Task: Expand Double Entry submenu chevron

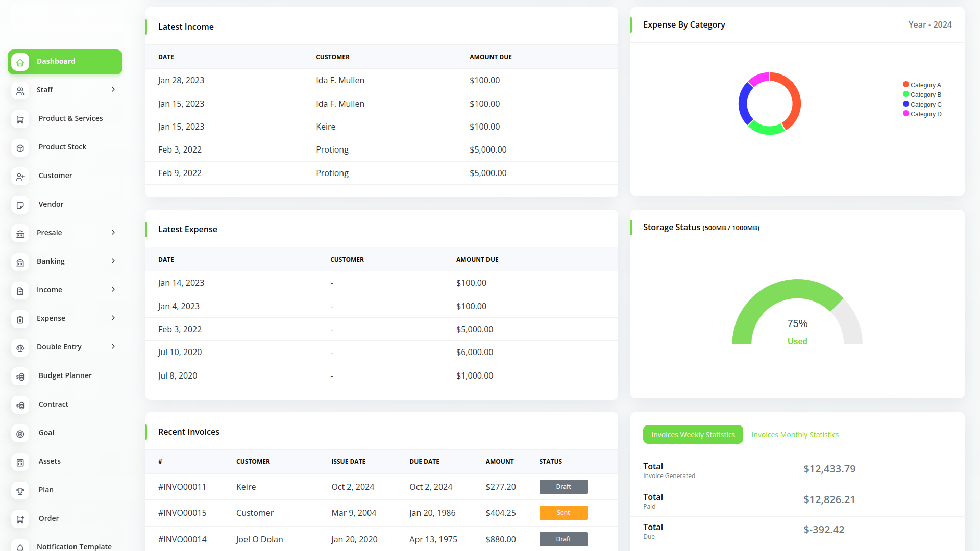Action: pos(113,347)
